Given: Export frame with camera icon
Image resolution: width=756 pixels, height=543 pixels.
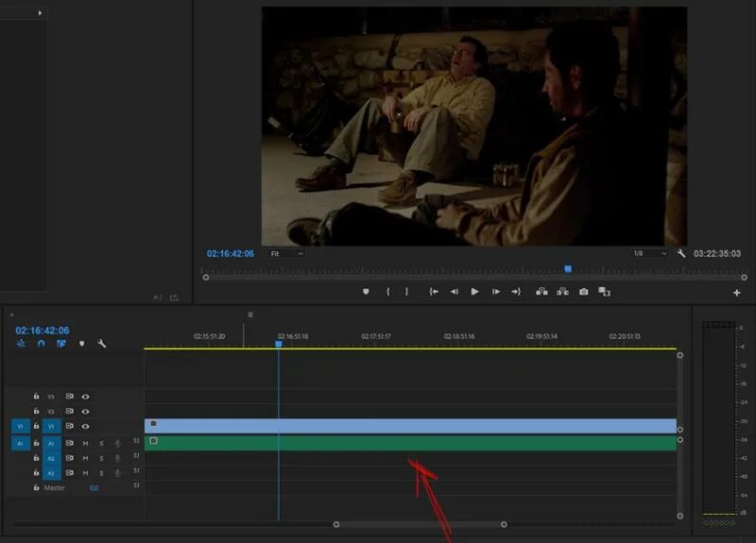Looking at the screenshot, I should 583,292.
